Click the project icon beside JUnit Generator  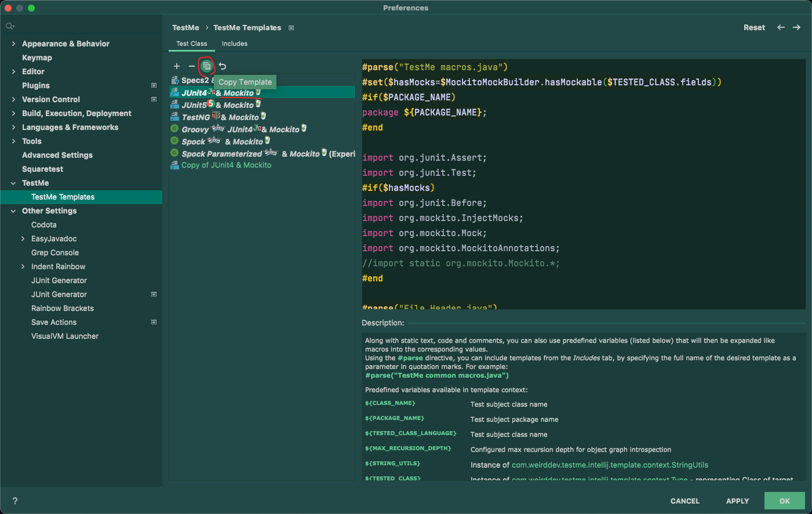coord(154,294)
